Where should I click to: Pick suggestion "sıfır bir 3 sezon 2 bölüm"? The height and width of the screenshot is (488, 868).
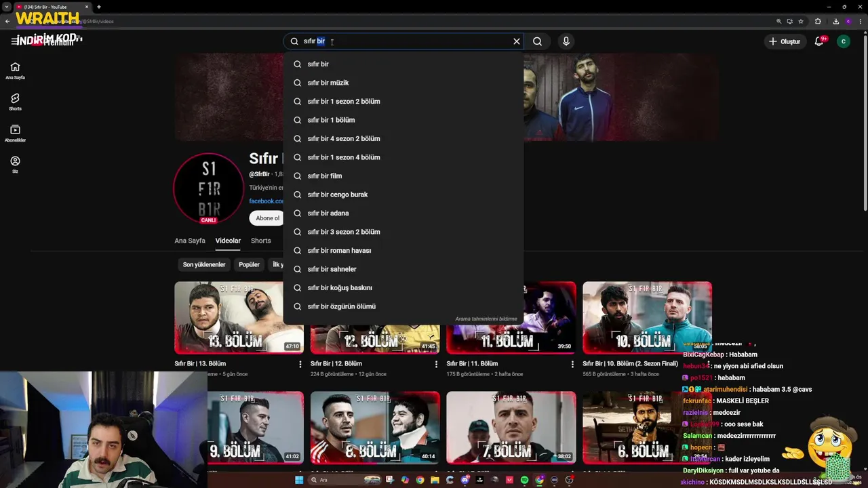403,232
